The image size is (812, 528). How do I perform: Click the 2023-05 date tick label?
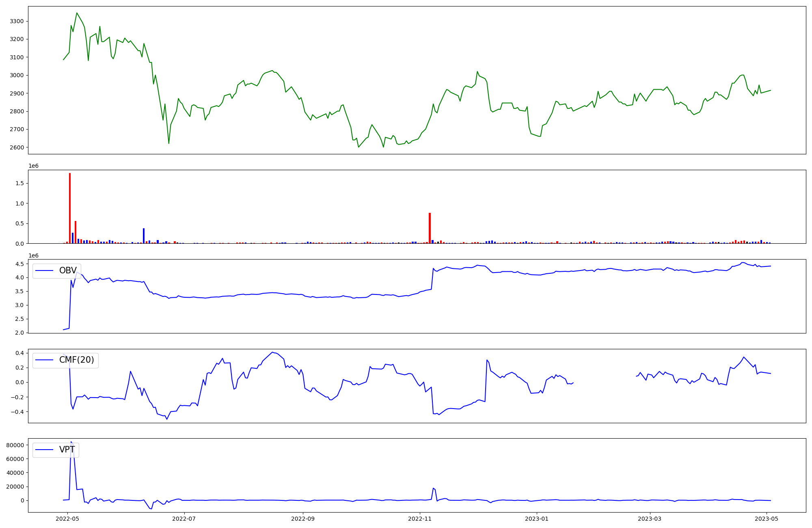point(767,519)
